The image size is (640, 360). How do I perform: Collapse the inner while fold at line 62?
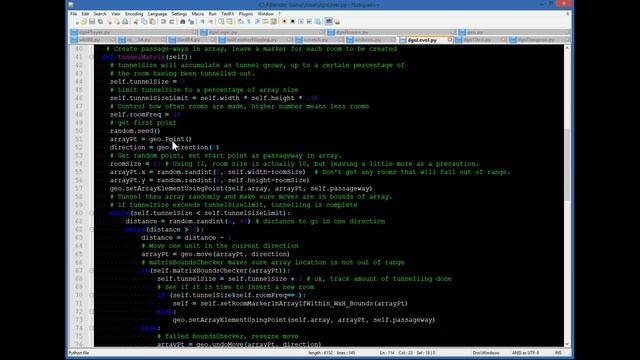tap(91, 229)
